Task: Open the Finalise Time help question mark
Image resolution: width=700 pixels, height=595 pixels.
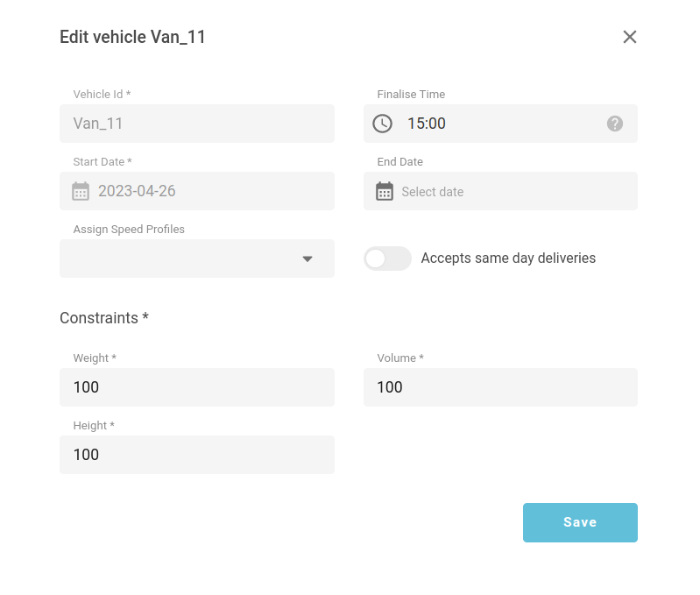Action: (615, 124)
